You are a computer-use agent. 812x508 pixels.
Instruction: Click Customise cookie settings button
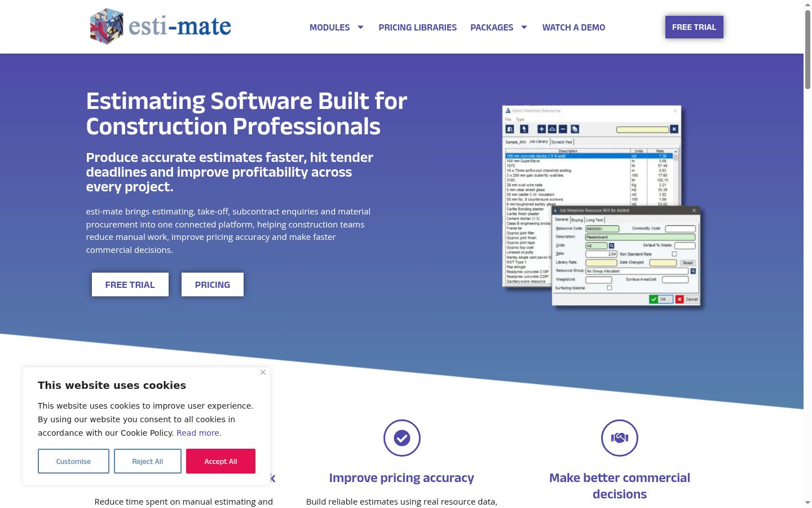(x=73, y=461)
